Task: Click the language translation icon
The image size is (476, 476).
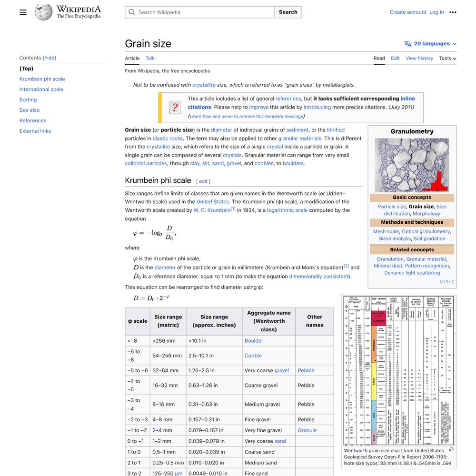Action: coord(408,44)
